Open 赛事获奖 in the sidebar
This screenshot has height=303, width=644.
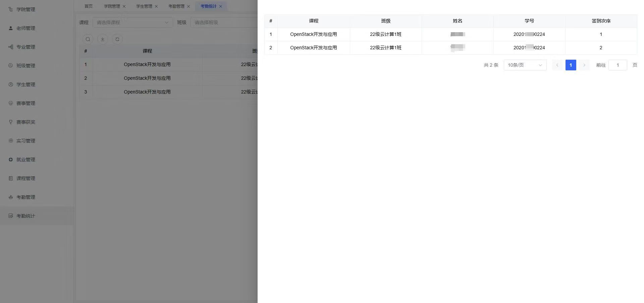coord(25,122)
